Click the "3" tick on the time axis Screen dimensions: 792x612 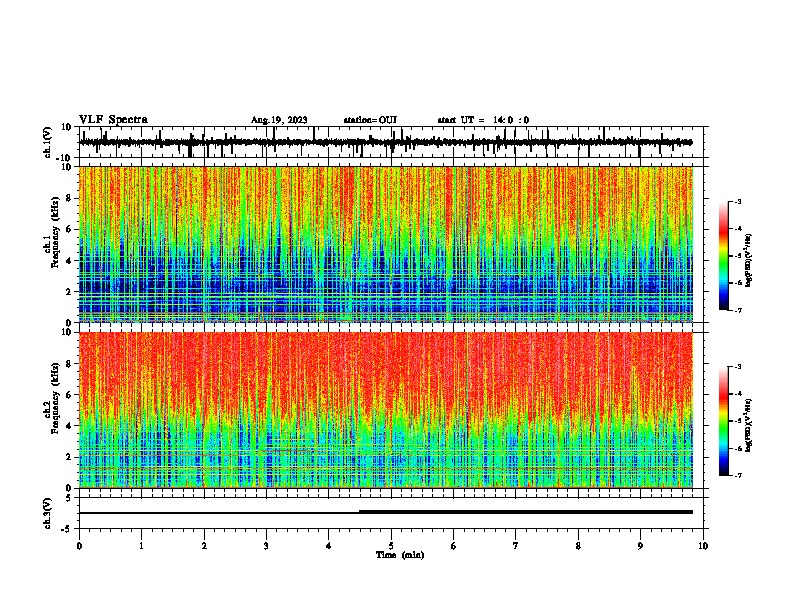click(266, 546)
